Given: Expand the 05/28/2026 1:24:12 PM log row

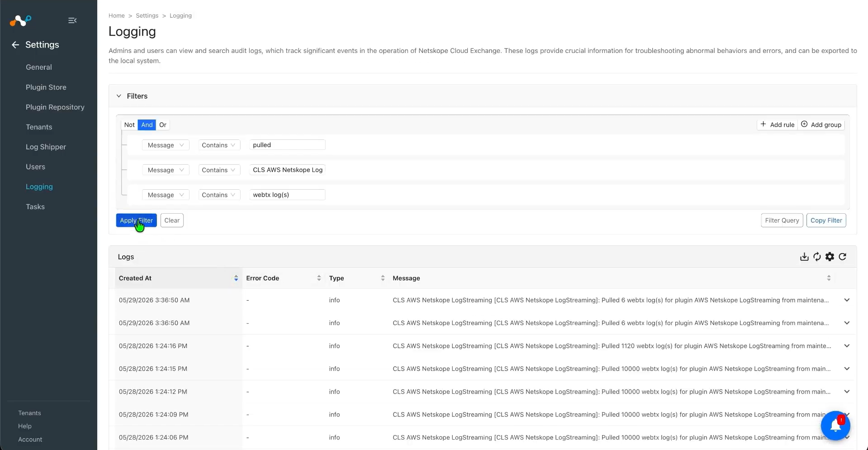Looking at the screenshot, I should click(x=847, y=392).
